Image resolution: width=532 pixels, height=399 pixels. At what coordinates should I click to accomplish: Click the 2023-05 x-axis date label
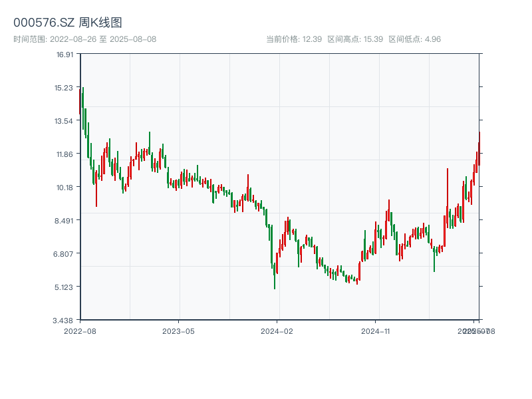point(178,331)
